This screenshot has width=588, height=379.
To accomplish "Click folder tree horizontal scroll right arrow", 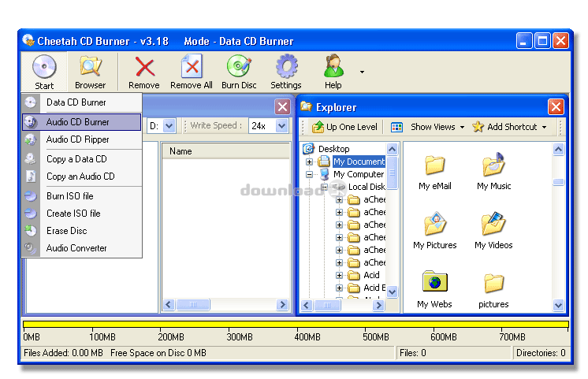I will [378, 306].
